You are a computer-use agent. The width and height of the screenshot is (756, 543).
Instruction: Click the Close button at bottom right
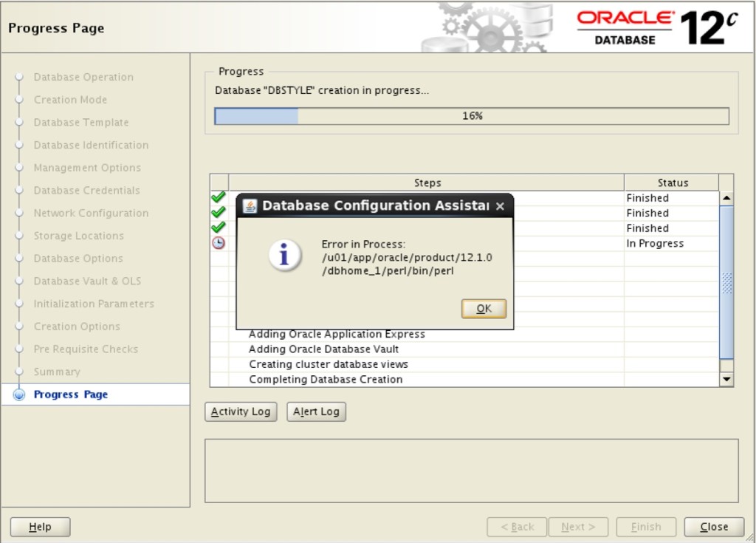coord(714,527)
